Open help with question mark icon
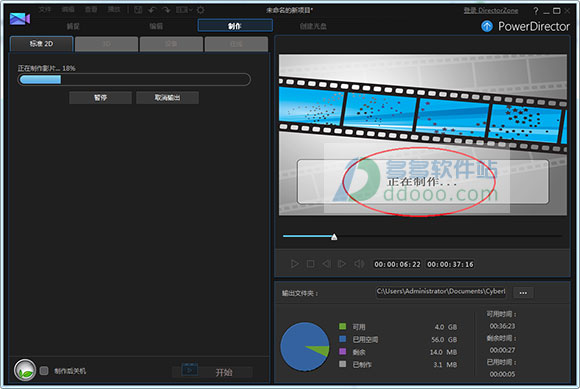 [536, 11]
